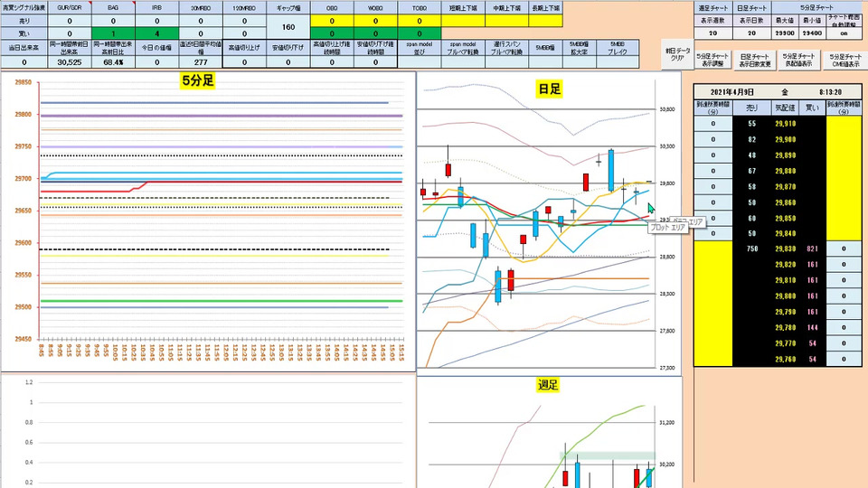The height and width of the screenshot is (488, 868).
Task: Select the 表示日数 value cell 20
Action: pos(751,33)
